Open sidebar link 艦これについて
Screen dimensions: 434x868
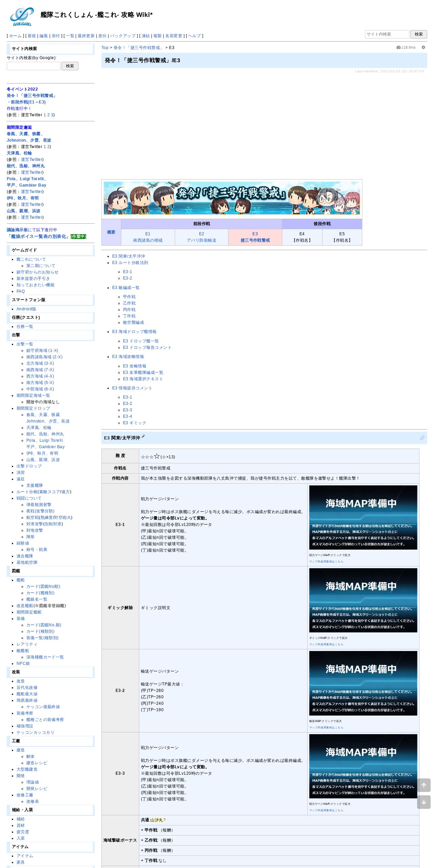pos(31,259)
